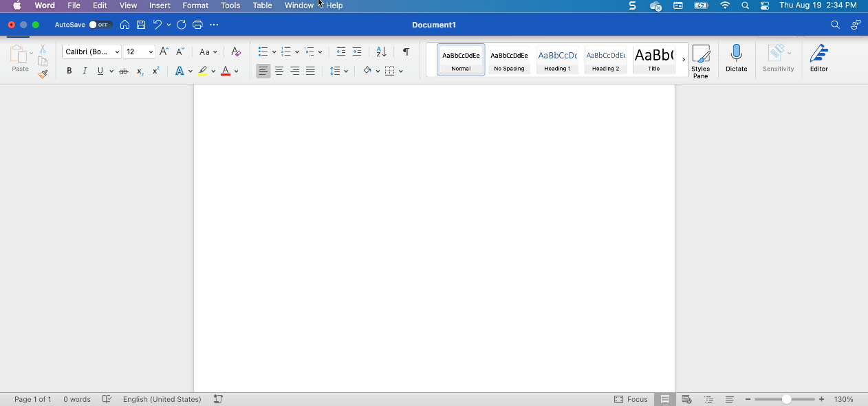Switch to the Web Layout view icon
The width and height of the screenshot is (868, 406).
pyautogui.click(x=686, y=399)
